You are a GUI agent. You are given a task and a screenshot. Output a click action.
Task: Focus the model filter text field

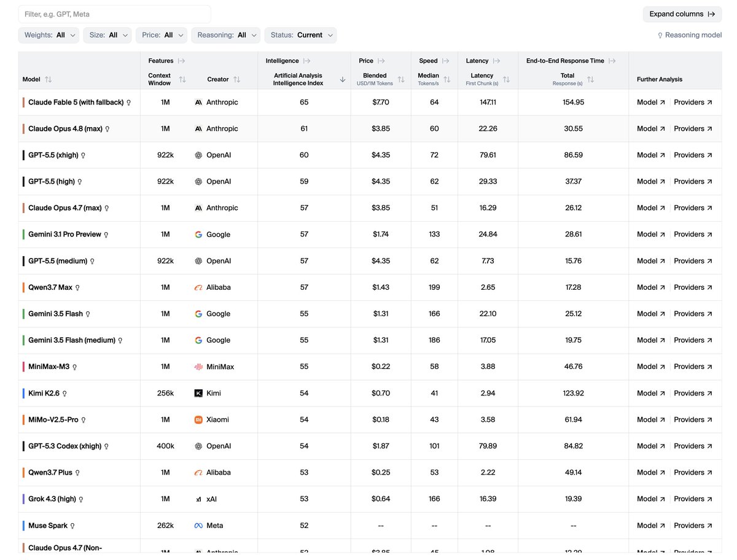(115, 14)
